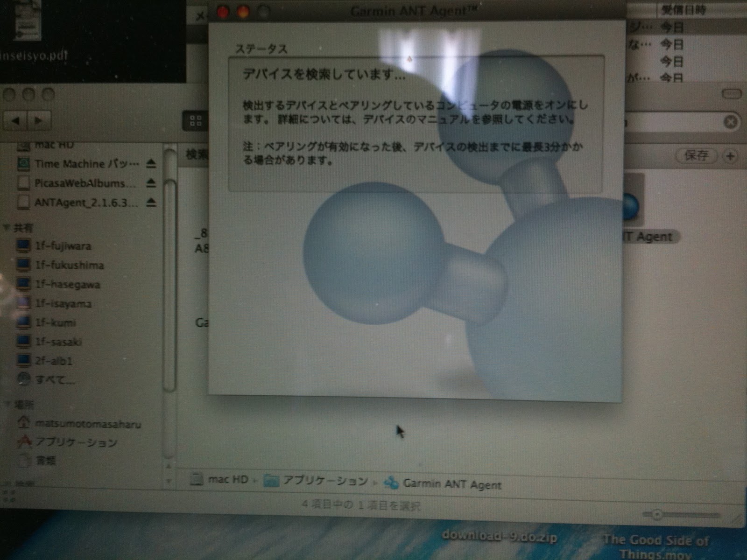Screen dimensions: 747x560
Task: Clear the Finder search field
Action: pos(730,122)
